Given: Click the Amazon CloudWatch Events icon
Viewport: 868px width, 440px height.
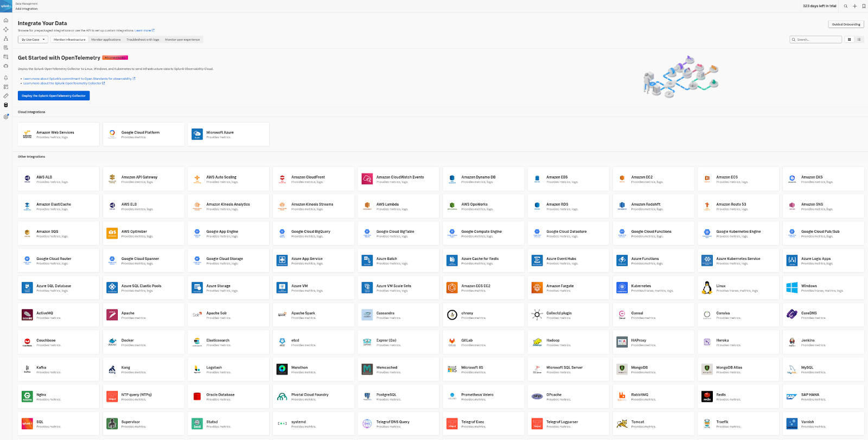Looking at the screenshot, I should coord(367,179).
